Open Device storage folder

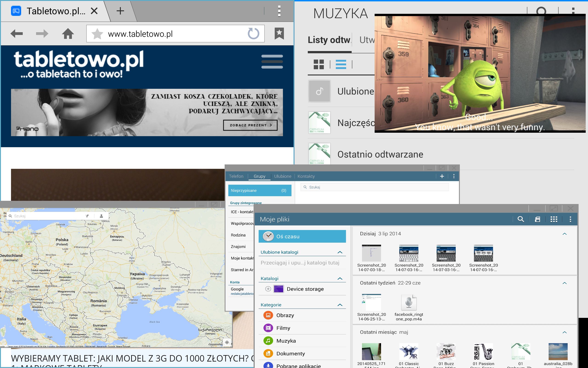305,289
